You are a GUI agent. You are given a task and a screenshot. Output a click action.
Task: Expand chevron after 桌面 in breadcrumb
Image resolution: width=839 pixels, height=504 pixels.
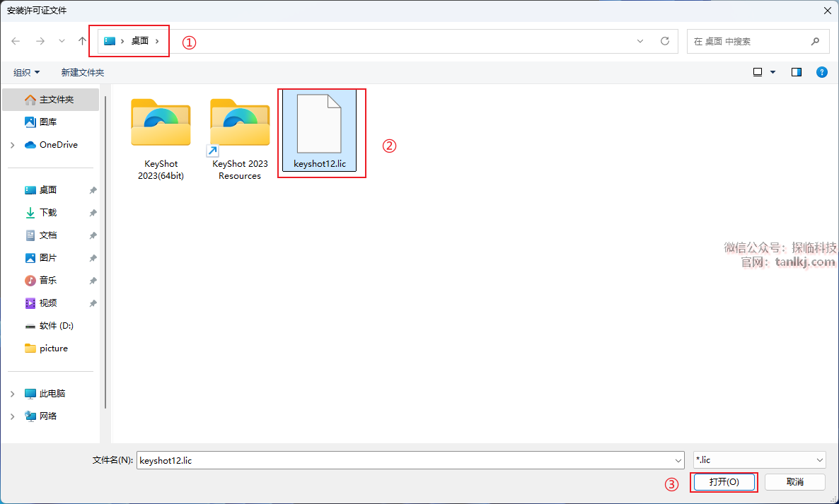(x=157, y=41)
